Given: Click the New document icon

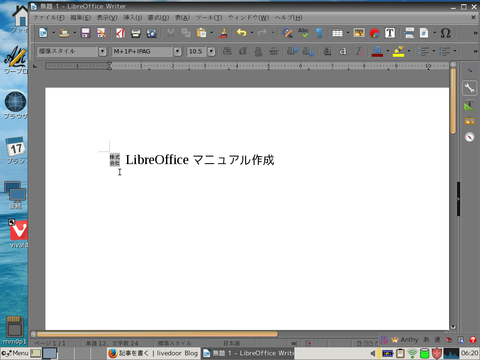Looking at the screenshot, I should [x=43, y=33].
